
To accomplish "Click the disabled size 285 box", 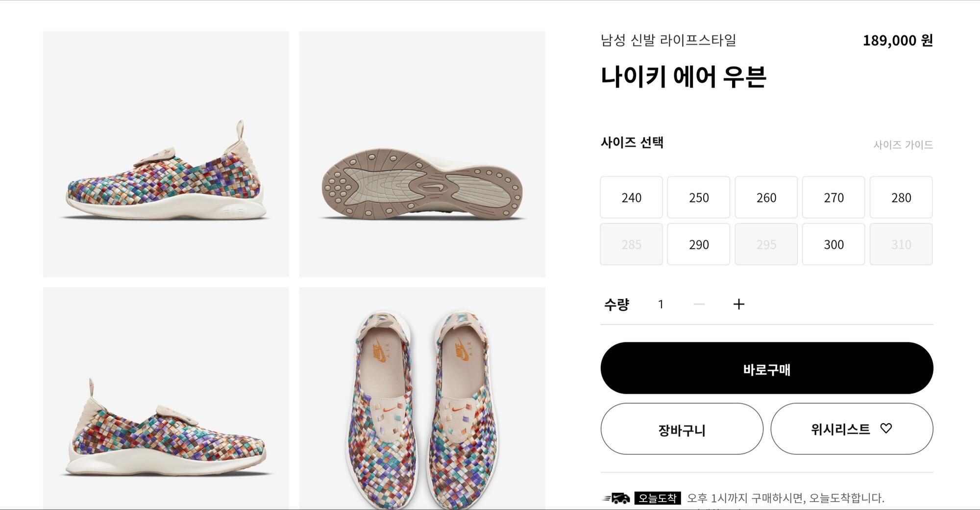I will coord(631,244).
